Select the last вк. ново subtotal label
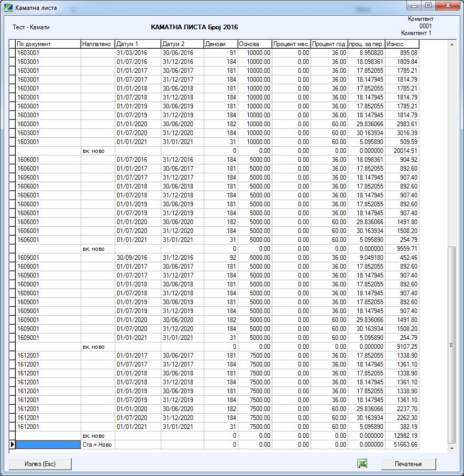 [98, 436]
